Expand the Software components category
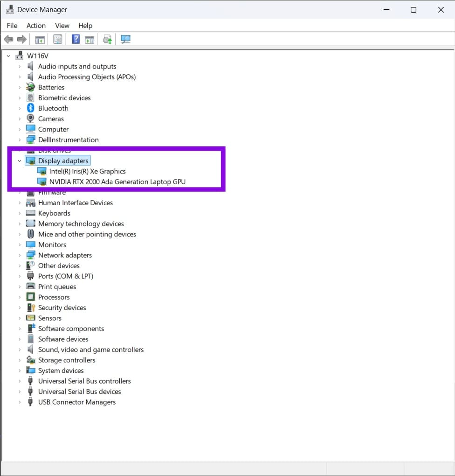The height and width of the screenshot is (476, 455). [x=20, y=329]
